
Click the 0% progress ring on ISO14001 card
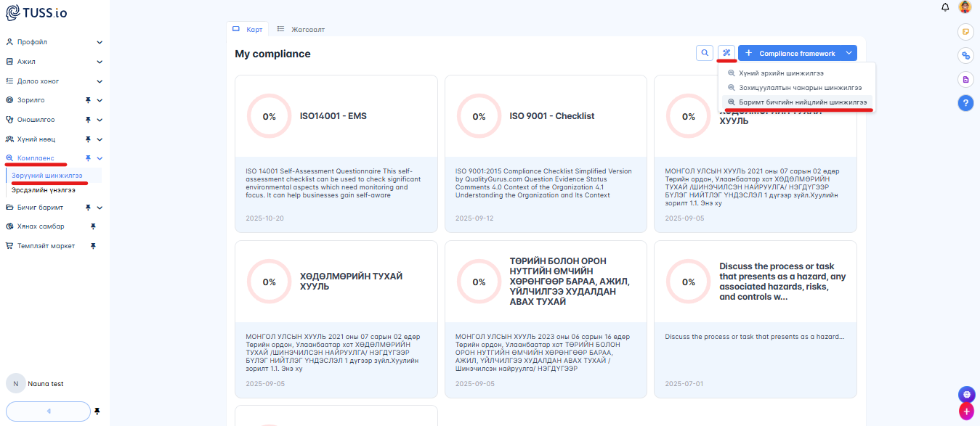click(270, 116)
